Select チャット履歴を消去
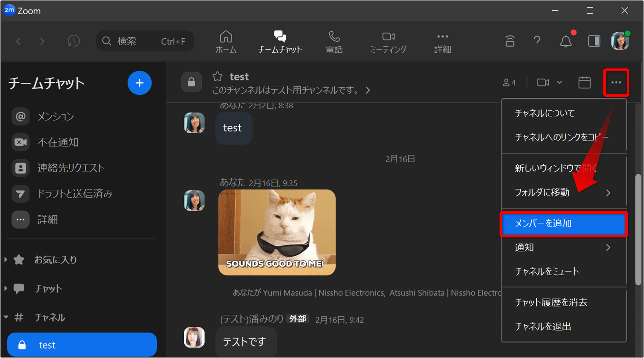 click(x=564, y=302)
